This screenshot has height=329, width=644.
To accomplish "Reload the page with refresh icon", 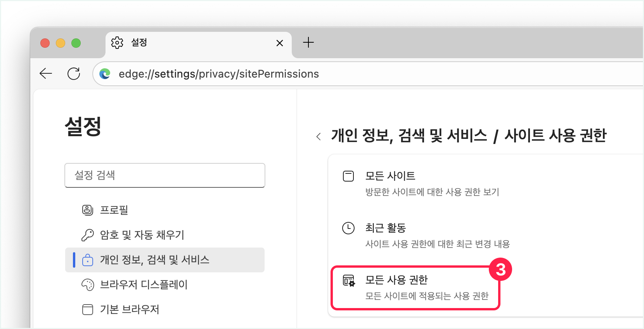I will (x=74, y=73).
